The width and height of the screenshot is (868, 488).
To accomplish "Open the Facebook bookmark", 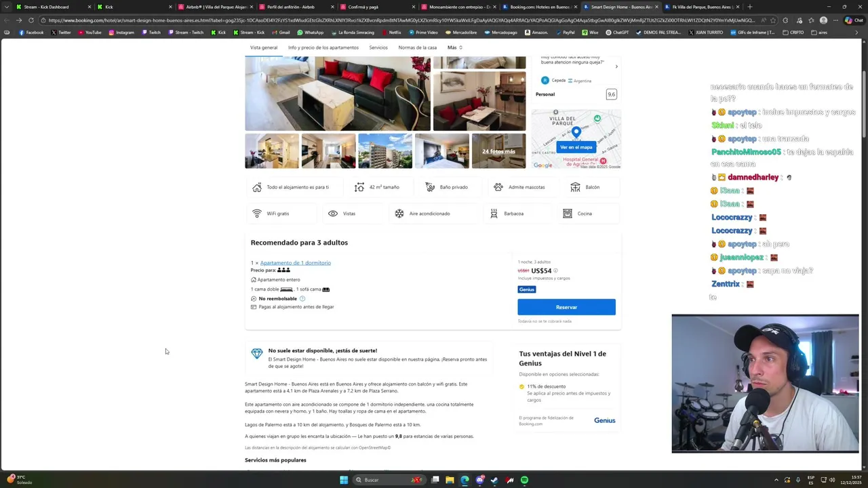I will click(31, 33).
